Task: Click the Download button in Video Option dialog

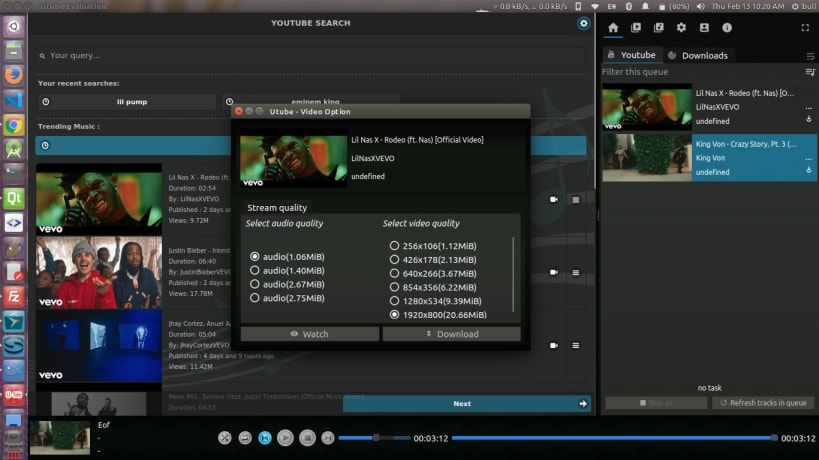Action: pos(452,334)
